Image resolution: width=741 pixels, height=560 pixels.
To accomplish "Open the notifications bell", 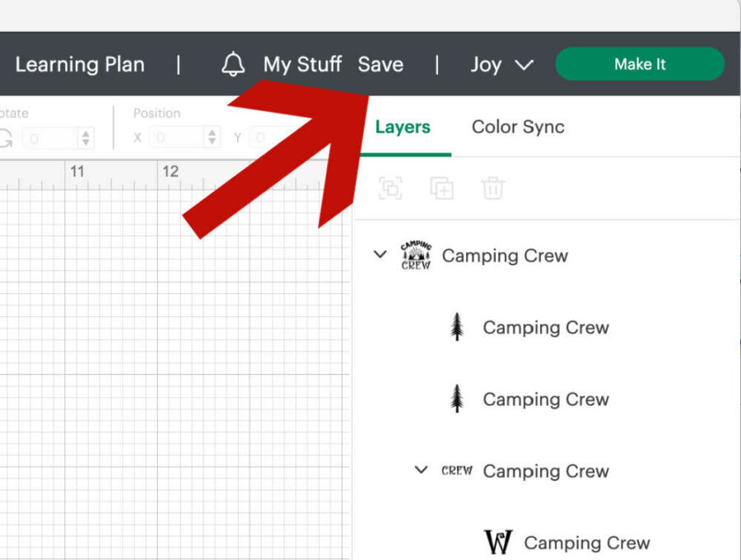I will (x=234, y=64).
